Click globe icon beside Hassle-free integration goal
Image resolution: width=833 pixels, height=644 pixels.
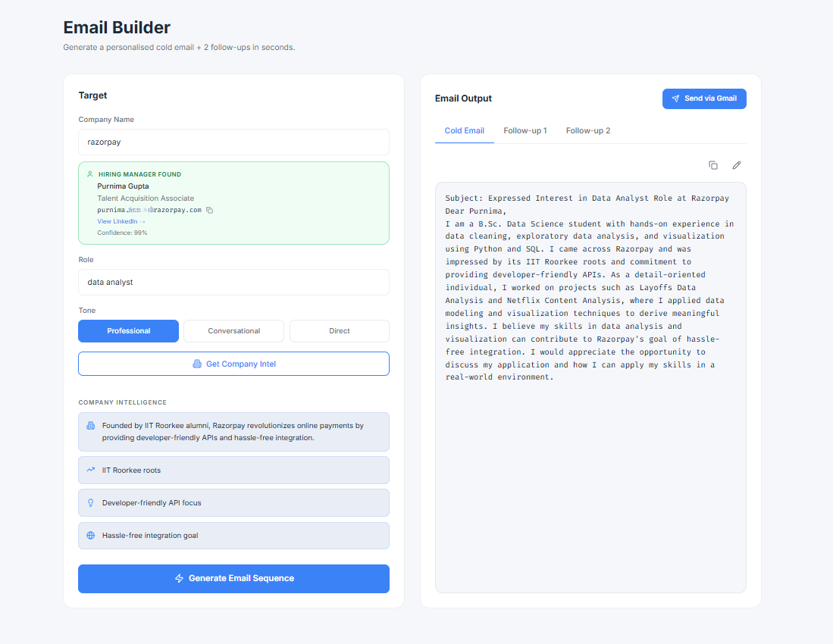pyautogui.click(x=91, y=535)
